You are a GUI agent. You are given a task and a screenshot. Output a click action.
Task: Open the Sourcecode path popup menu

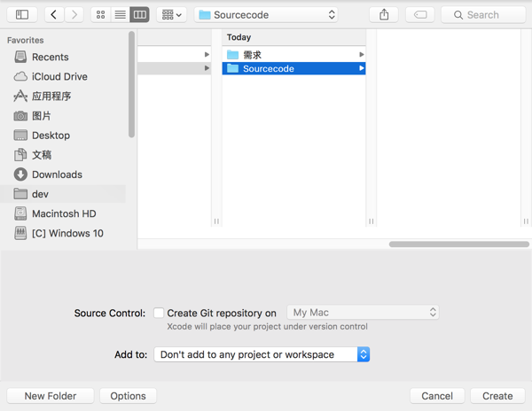click(x=266, y=14)
